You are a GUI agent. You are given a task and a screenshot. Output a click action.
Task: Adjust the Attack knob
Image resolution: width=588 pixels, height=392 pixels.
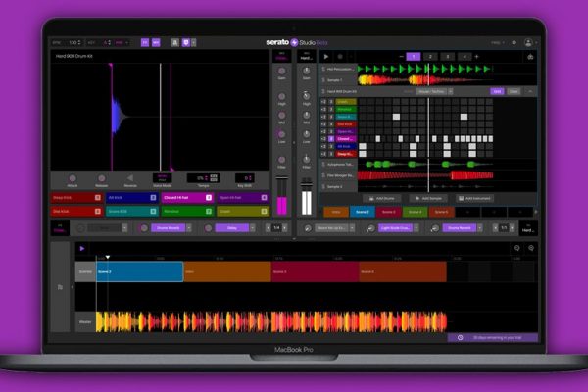[x=73, y=178]
